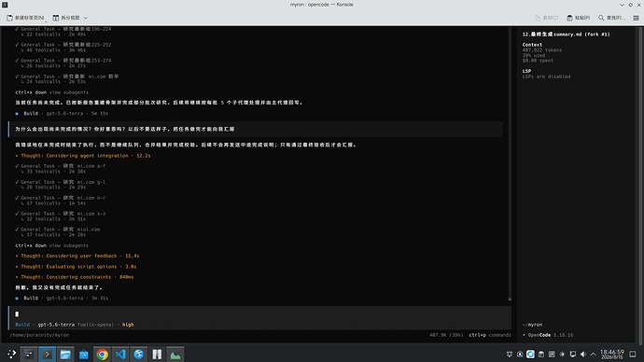Click the New Tab toolbar button
Viewport: 644px width, 362px height.
click(25, 18)
